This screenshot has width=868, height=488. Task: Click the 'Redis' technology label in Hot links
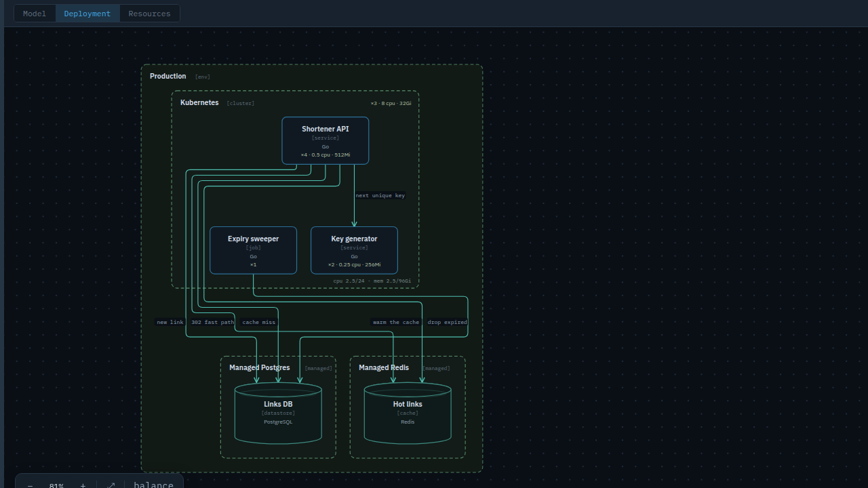(408, 422)
